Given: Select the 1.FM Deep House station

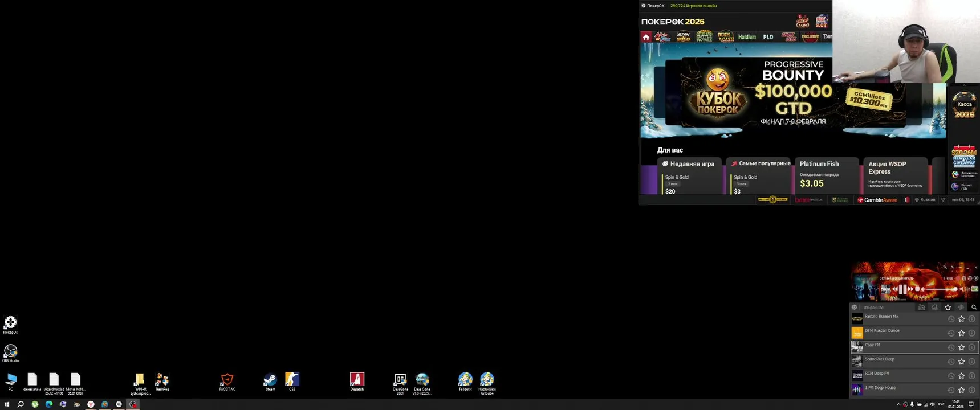Looking at the screenshot, I should 914,390.
